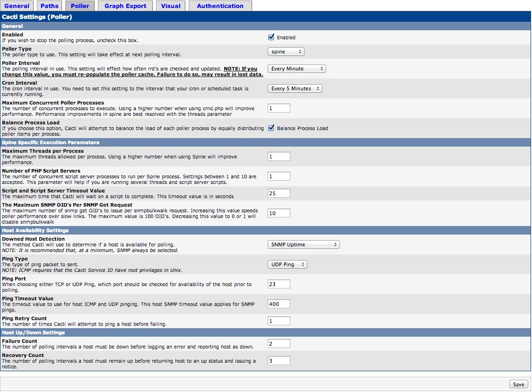Toggle the Balance Process Load checkbox
The height and width of the screenshot is (392, 532).
pyautogui.click(x=271, y=128)
